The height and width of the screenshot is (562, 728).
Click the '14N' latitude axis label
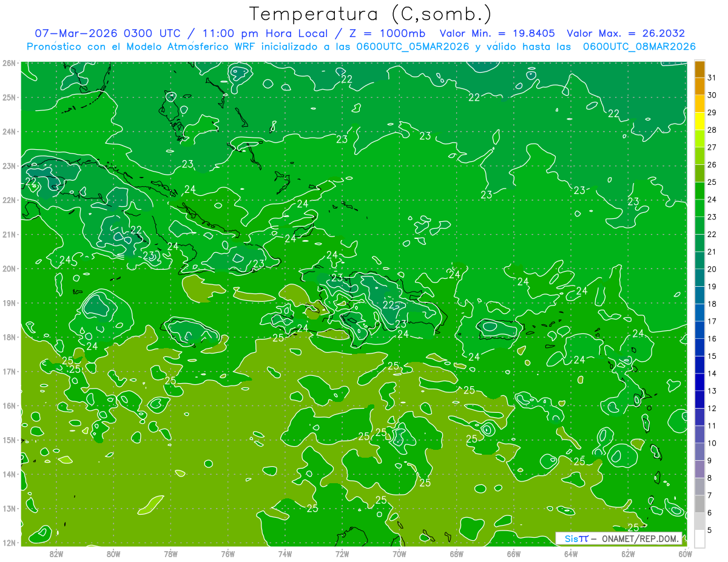[x=9, y=474]
